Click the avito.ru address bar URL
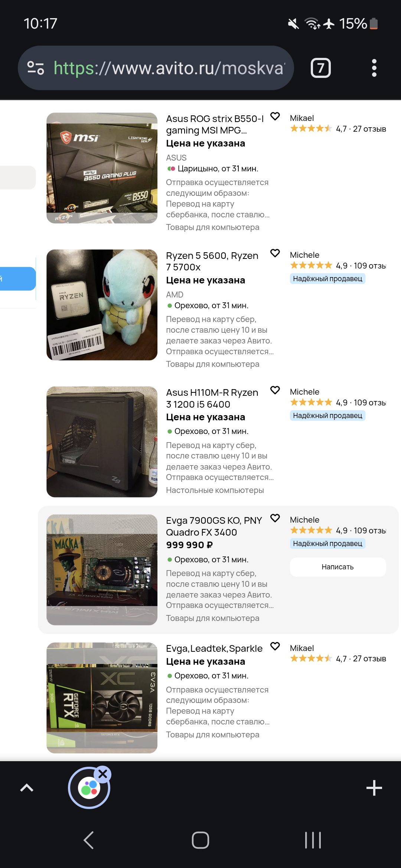This screenshot has height=868, width=401. pos(169,68)
